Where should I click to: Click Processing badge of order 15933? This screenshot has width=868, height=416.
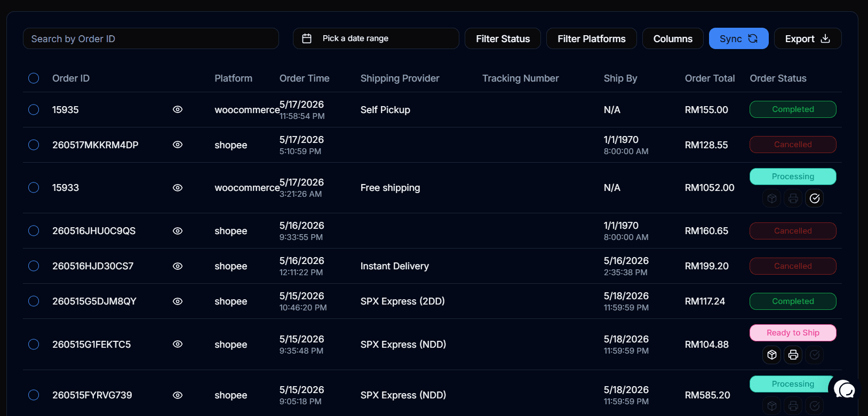(x=793, y=177)
